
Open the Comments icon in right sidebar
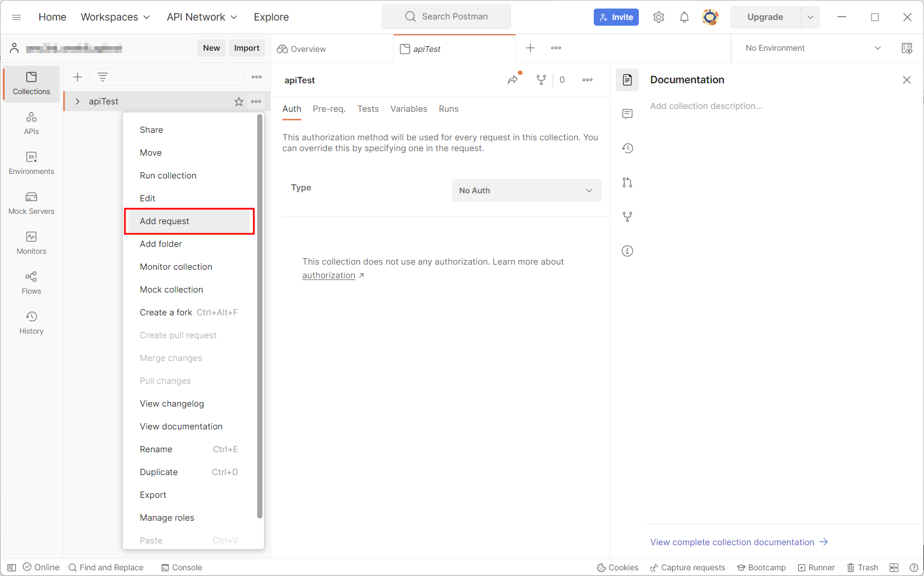click(x=627, y=114)
